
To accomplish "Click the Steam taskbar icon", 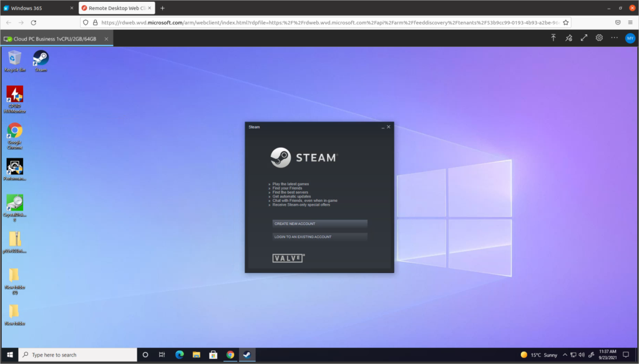I will 247,355.
